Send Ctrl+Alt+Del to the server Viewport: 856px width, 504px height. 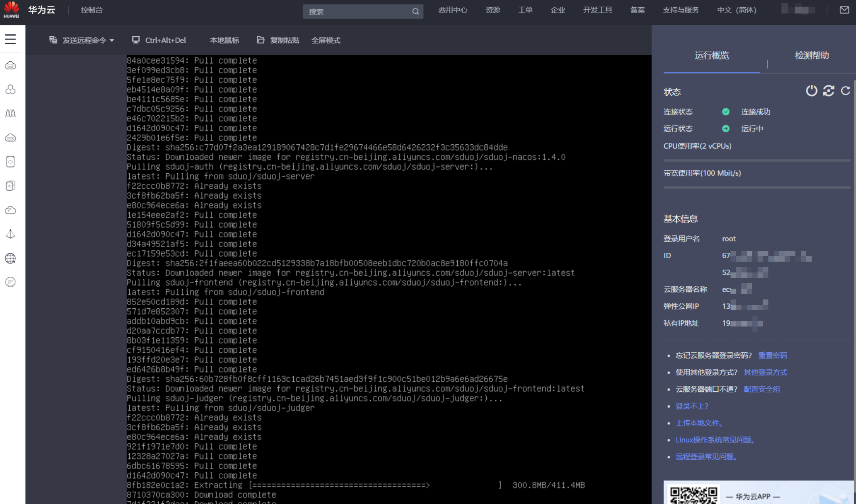[x=159, y=40]
